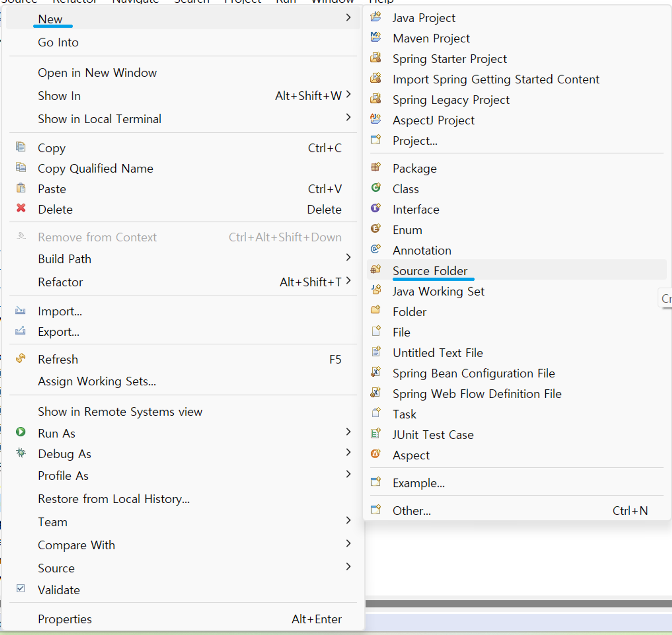Viewport: 672px width, 635px height.
Task: Expand the Build Path submenu arrow
Action: pos(348,258)
